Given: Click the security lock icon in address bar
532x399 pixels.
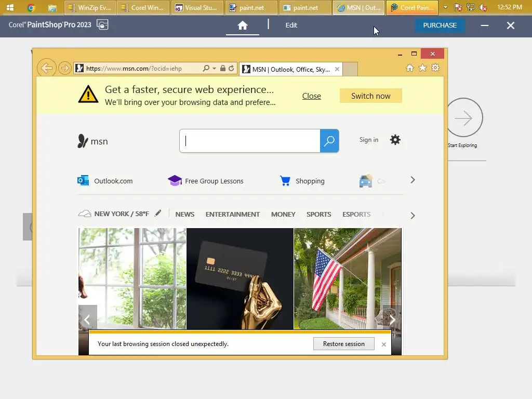Looking at the screenshot, I should coord(222,68).
